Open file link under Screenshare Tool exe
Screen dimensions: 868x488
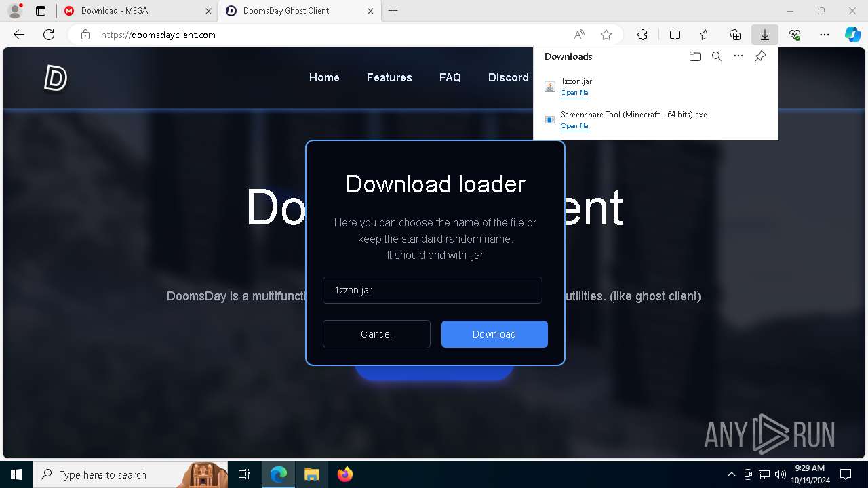tap(574, 126)
